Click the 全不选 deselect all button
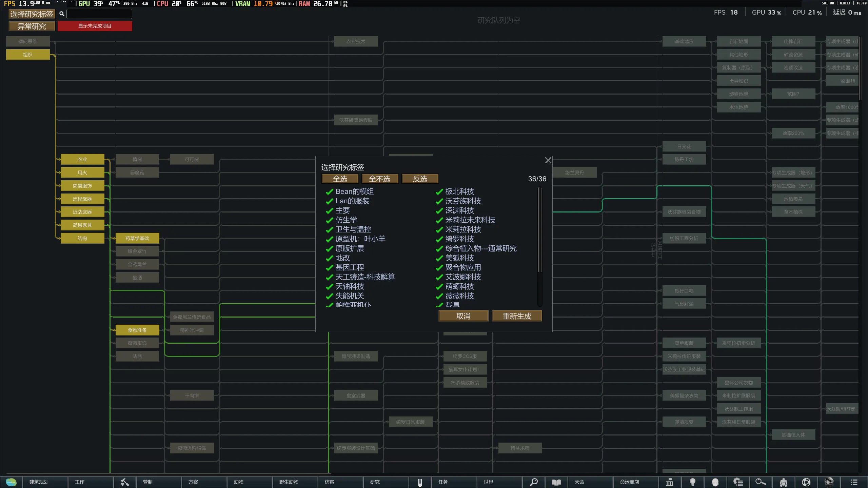 pos(379,179)
